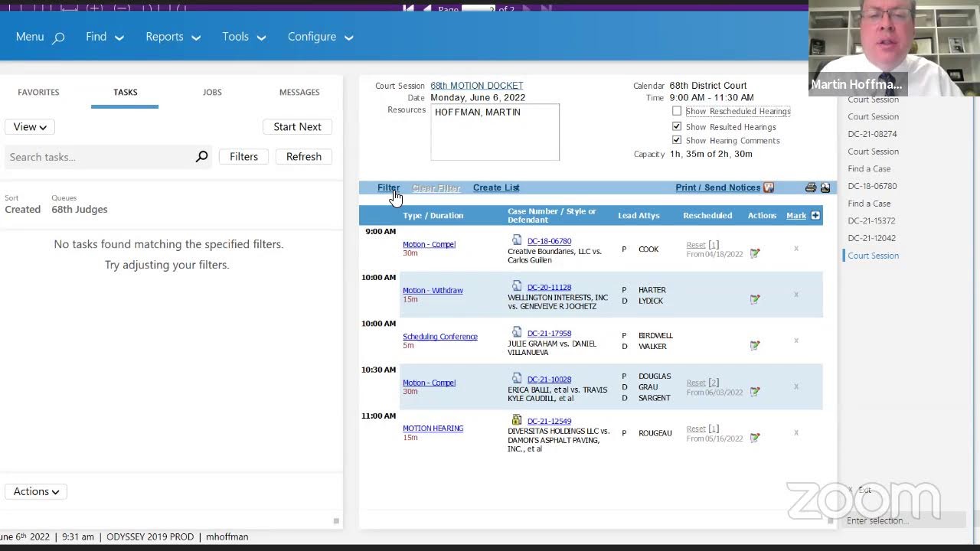
Task: Click the Filter link in docket toolbar
Action: tap(388, 187)
